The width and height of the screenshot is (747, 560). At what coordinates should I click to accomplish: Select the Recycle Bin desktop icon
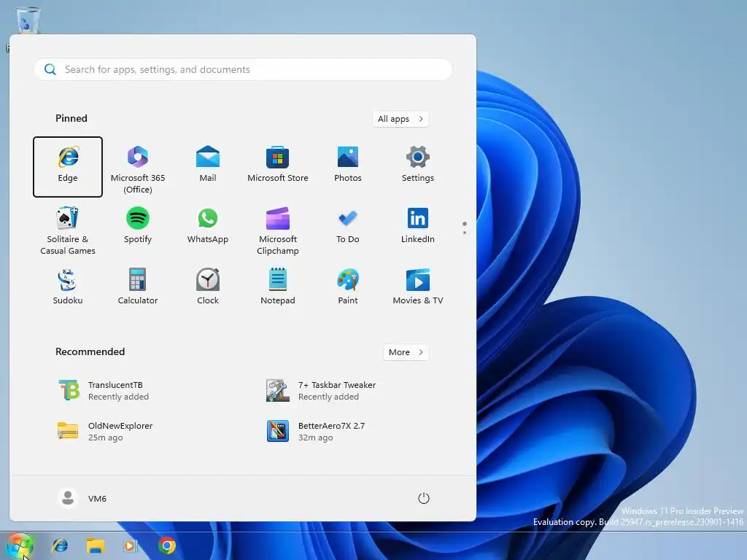pyautogui.click(x=28, y=20)
